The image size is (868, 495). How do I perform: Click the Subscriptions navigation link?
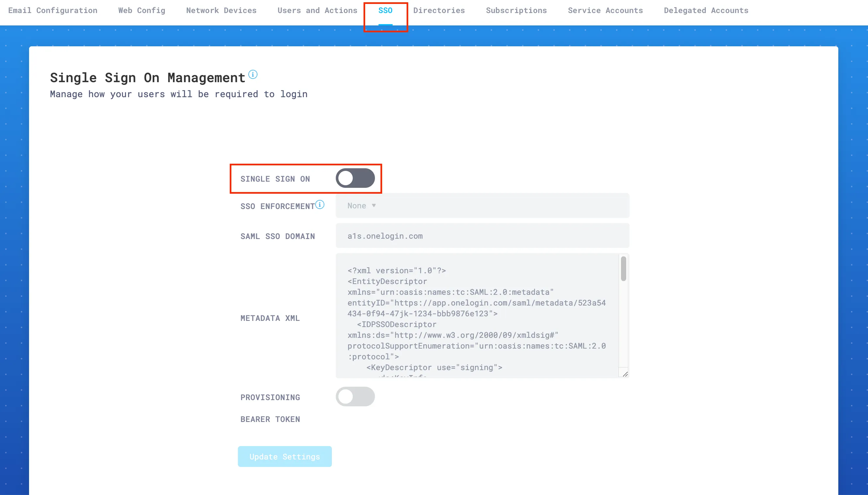[515, 10]
